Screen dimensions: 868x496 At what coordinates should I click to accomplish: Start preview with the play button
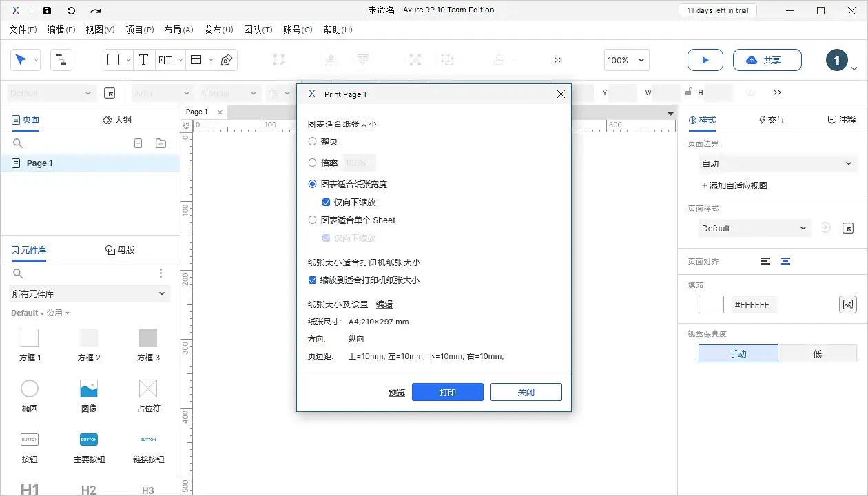pyautogui.click(x=705, y=60)
